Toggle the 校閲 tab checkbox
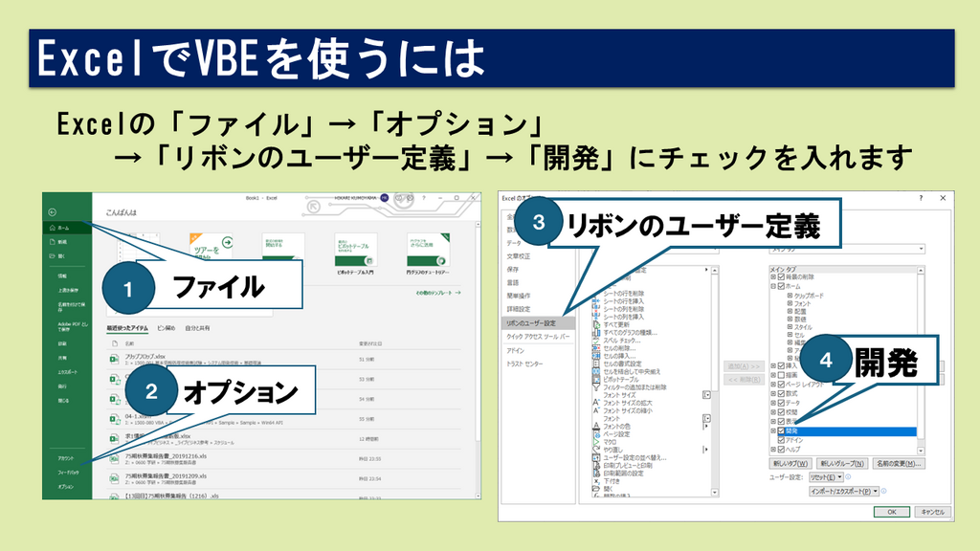Viewport: 980px width, 551px height. click(x=781, y=412)
